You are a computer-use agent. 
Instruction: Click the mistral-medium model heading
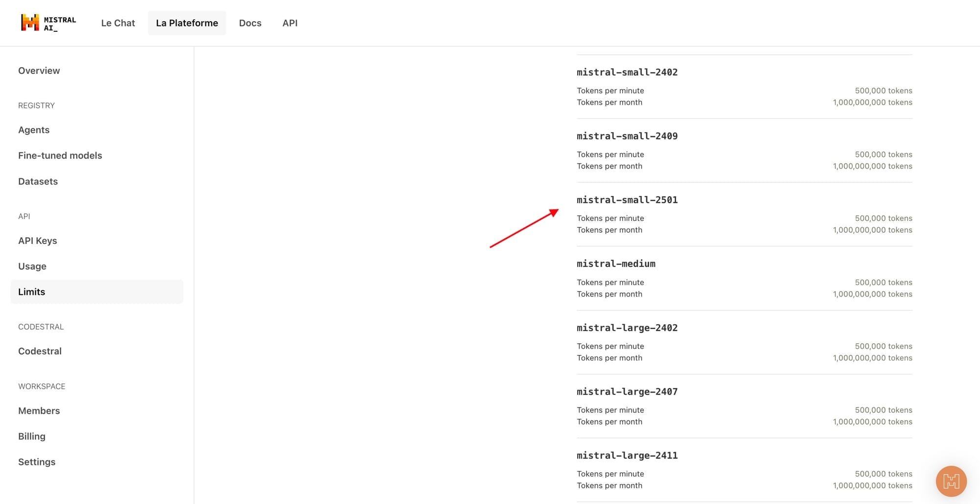point(616,264)
